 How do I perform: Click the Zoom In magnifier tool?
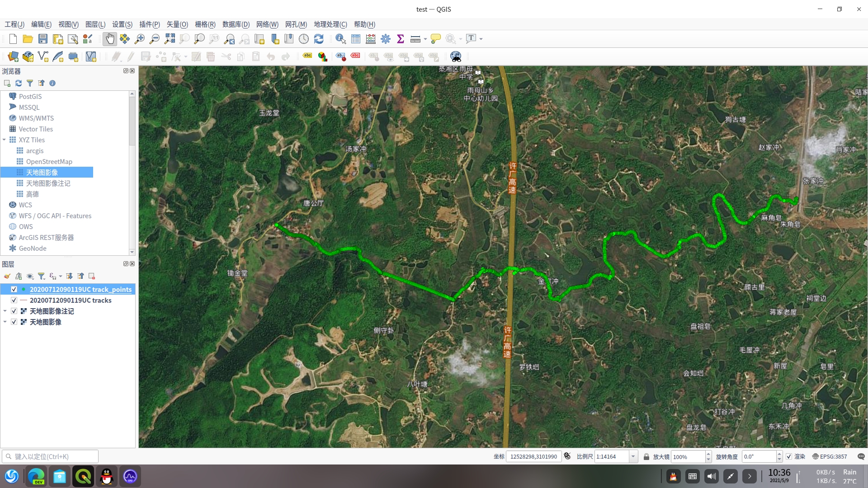coord(139,39)
